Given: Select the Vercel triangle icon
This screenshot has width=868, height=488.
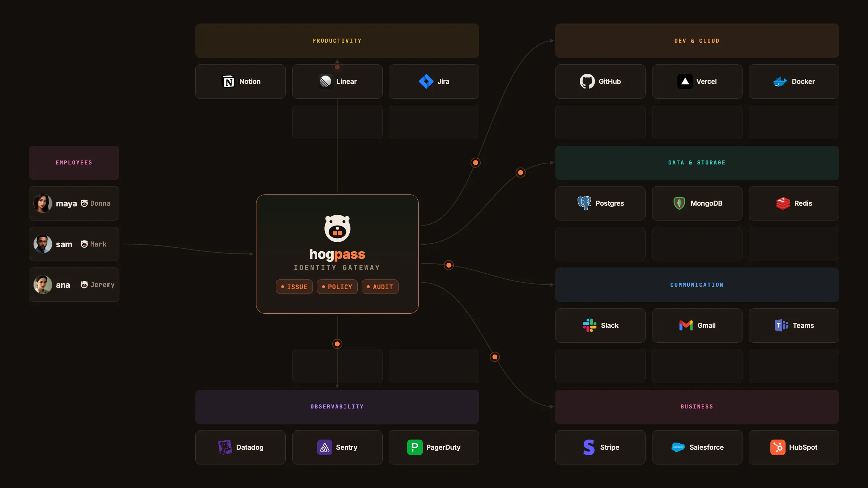Looking at the screenshot, I should [685, 82].
